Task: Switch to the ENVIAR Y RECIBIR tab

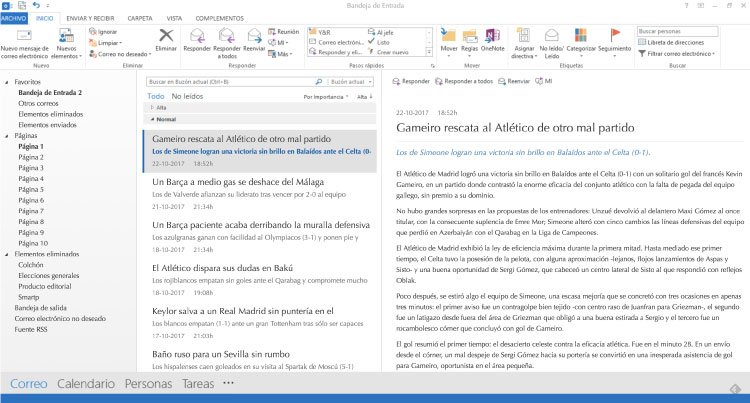Action: click(90, 18)
